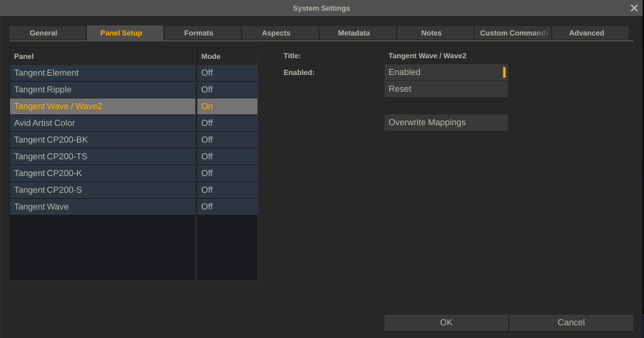The height and width of the screenshot is (338, 644).
Task: Click Mode cell of Tangent CP200-BK
Action: click(227, 140)
